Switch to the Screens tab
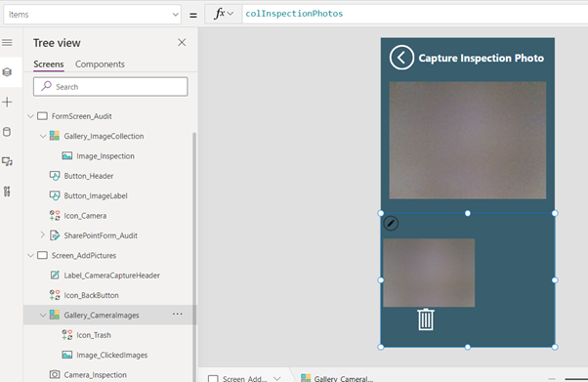Viewport: 588px width, 382px height. [x=49, y=64]
